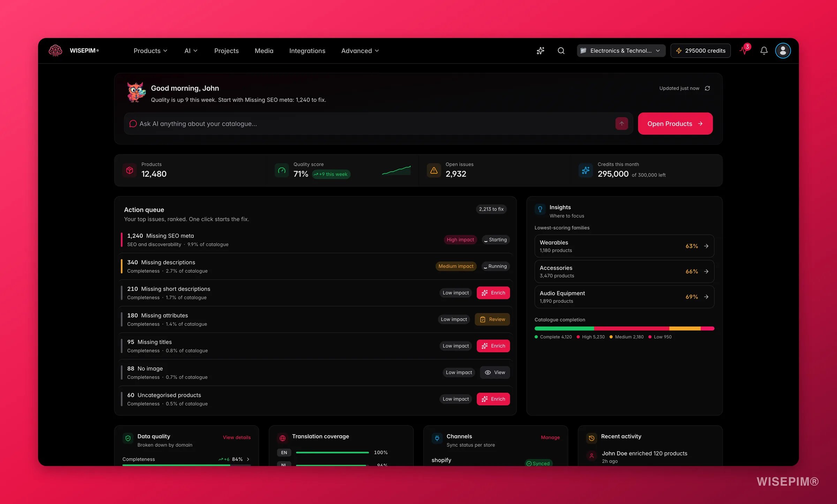
Task: Click the Open Products button
Action: pyautogui.click(x=675, y=123)
